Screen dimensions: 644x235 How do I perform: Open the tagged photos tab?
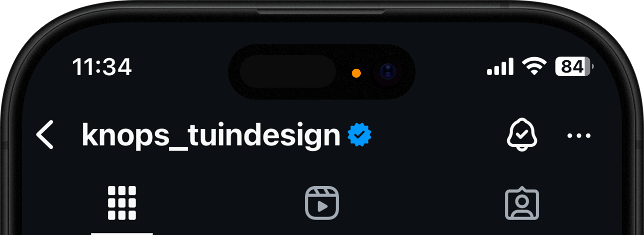click(x=522, y=203)
